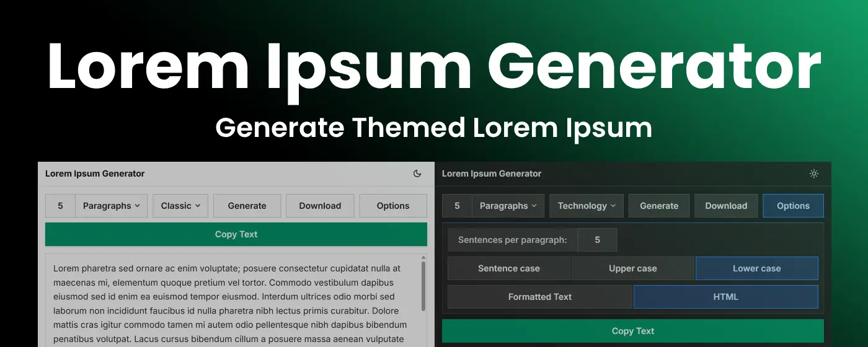The image size is (868, 347).
Task: Click Generate in light panel
Action: coord(247,206)
